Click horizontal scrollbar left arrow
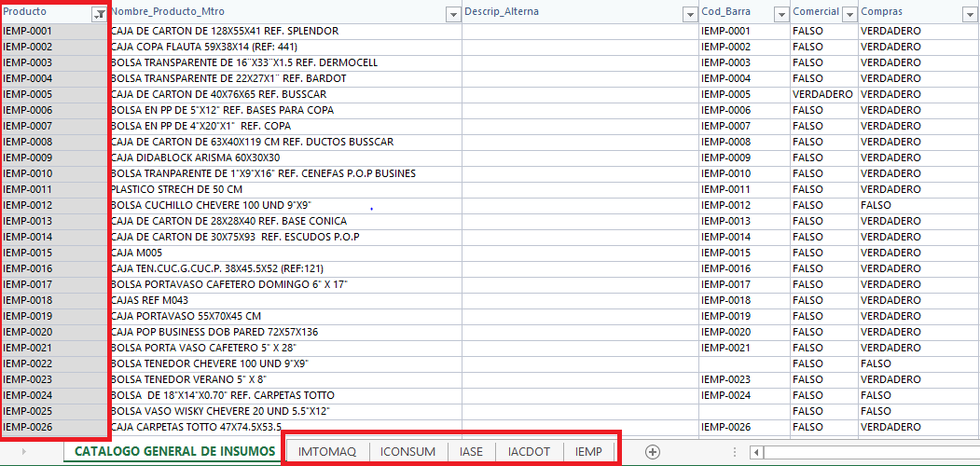The width and height of the screenshot is (980, 466). [x=755, y=452]
